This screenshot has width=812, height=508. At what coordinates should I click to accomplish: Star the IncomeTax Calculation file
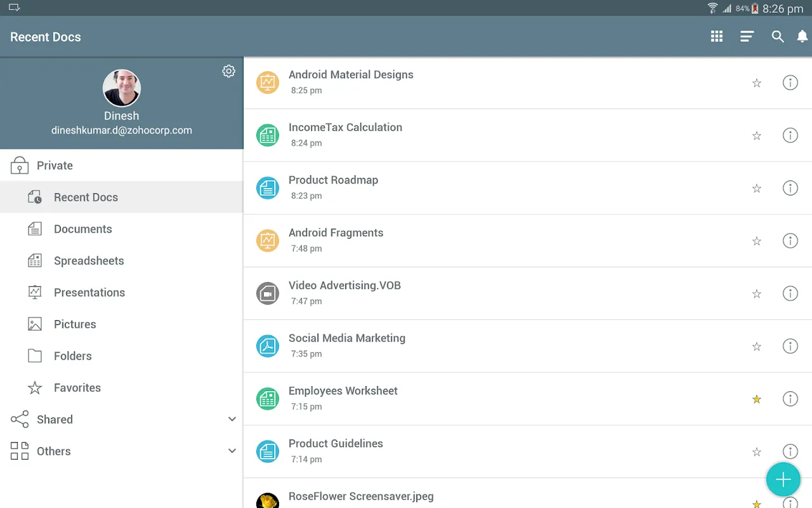[756, 135]
